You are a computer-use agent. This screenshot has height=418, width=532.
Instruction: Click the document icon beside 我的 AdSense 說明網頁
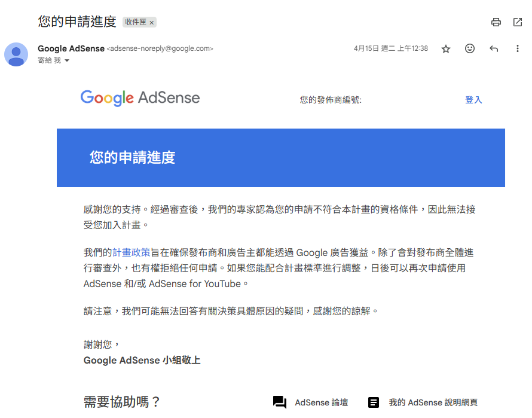pos(373,402)
